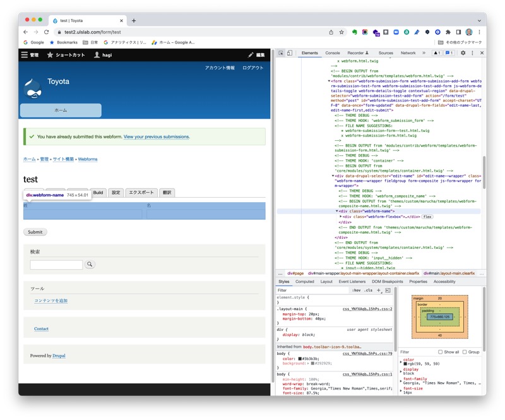Click the Submit button
The image size is (505, 420).
tap(35, 232)
